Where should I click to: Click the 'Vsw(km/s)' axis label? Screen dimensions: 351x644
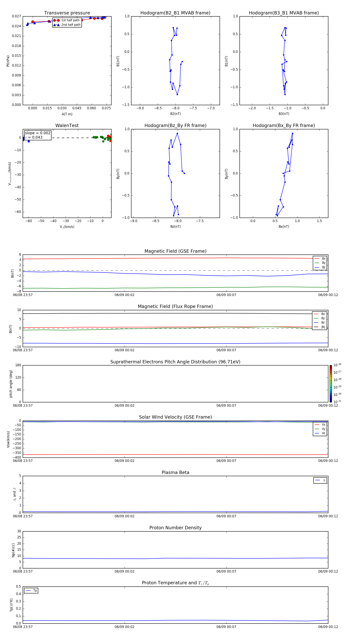coord(8,439)
